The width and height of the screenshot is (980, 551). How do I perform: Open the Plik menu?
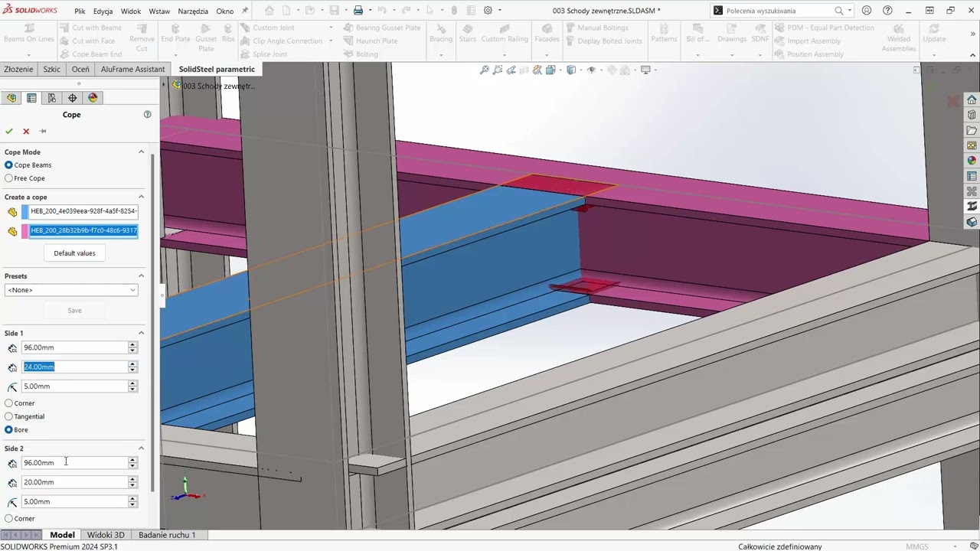coord(80,11)
